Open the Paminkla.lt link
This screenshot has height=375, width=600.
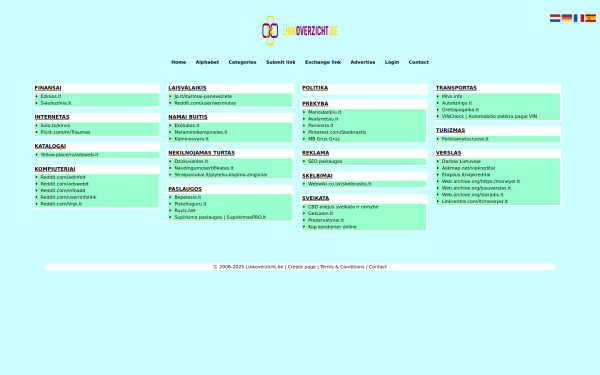321,126
